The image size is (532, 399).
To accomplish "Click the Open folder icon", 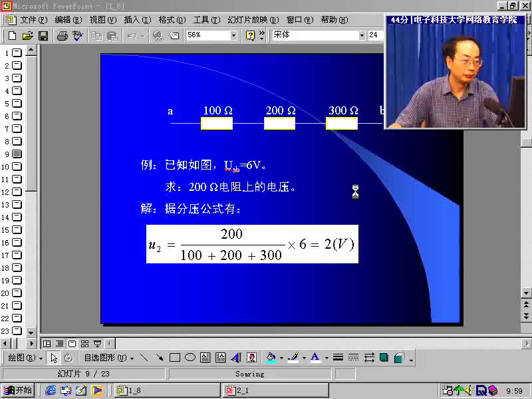I will click(x=28, y=36).
